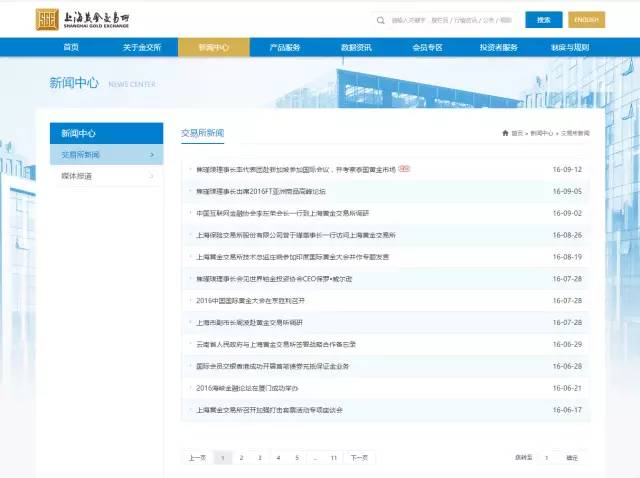640x478 pixels.
Task: Open the 2016海峡金融论坛 article
Action: [247, 388]
